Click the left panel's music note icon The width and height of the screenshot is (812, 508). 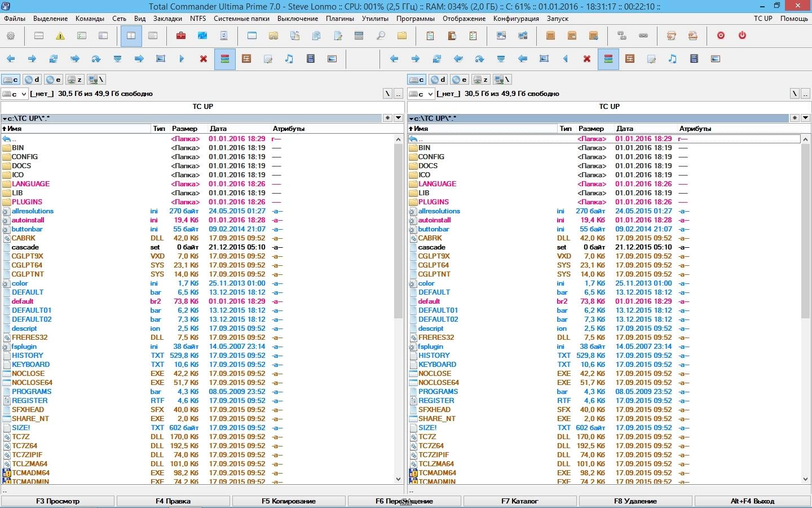(289, 59)
